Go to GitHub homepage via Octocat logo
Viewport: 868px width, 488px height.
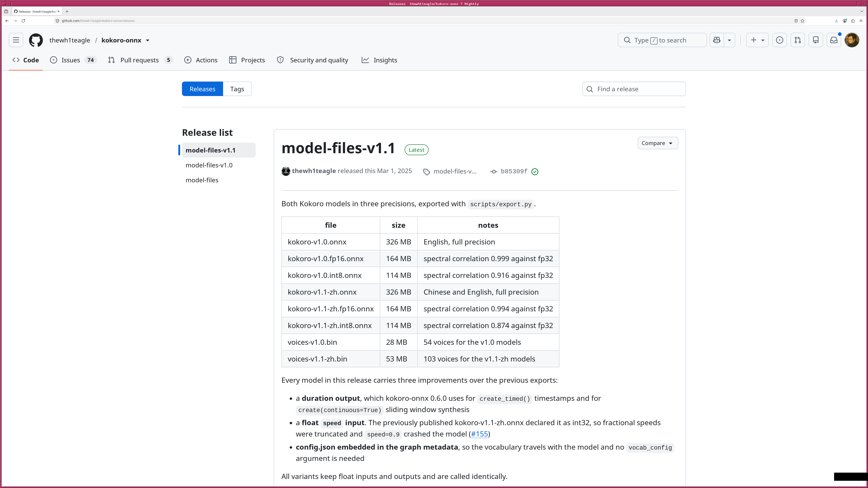pos(36,40)
